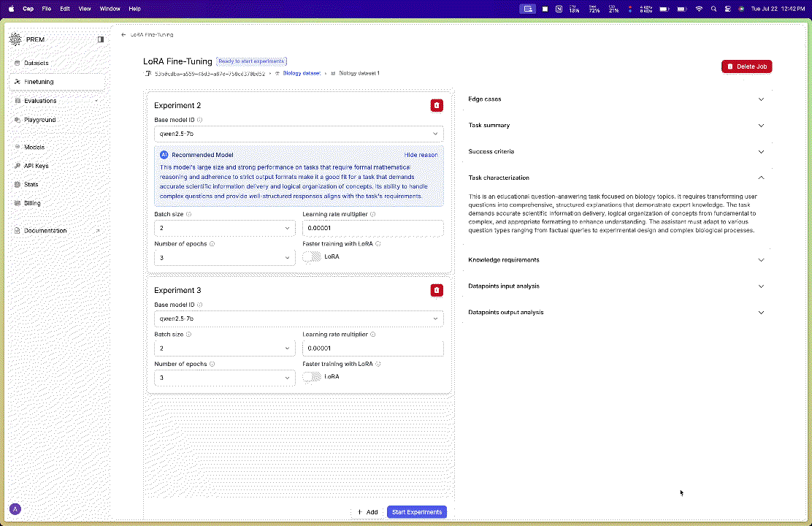This screenshot has width=812, height=526.
Task: Open Experiment 3 batch size dropdown
Action: pyautogui.click(x=225, y=348)
